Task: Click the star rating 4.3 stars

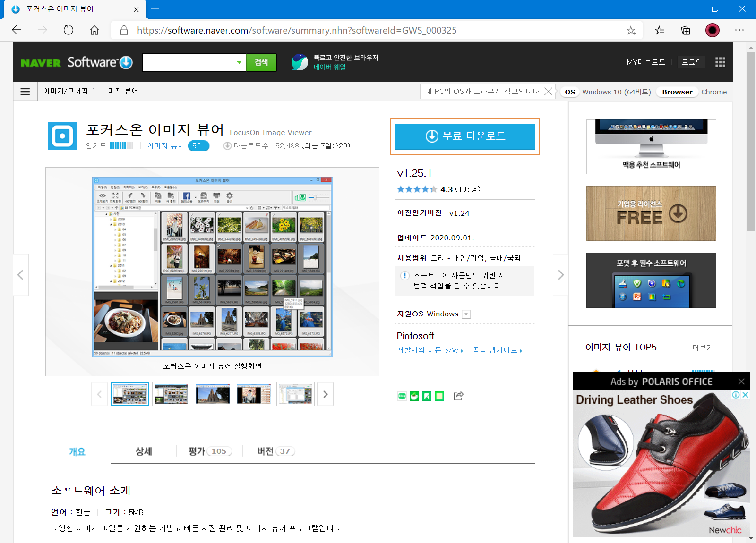Action: tap(417, 189)
